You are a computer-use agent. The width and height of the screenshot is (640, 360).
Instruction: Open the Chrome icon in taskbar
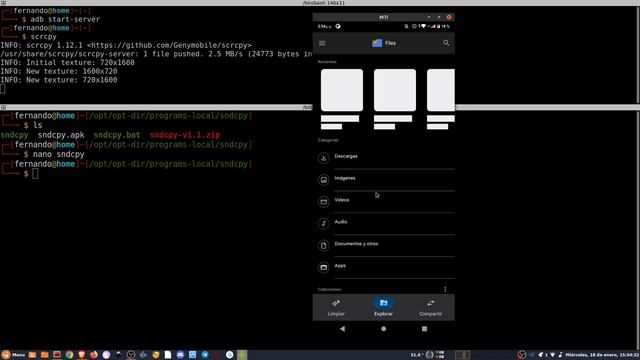(x=69, y=355)
